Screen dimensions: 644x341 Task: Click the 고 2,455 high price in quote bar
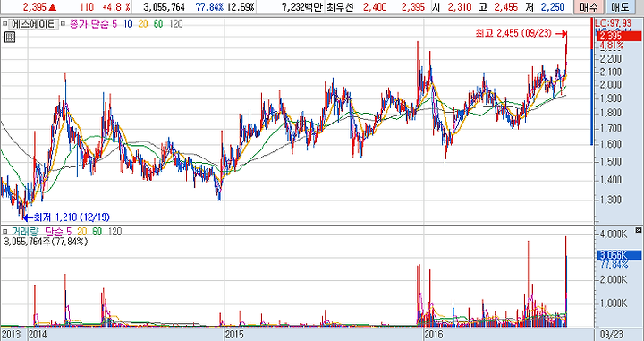click(x=499, y=7)
